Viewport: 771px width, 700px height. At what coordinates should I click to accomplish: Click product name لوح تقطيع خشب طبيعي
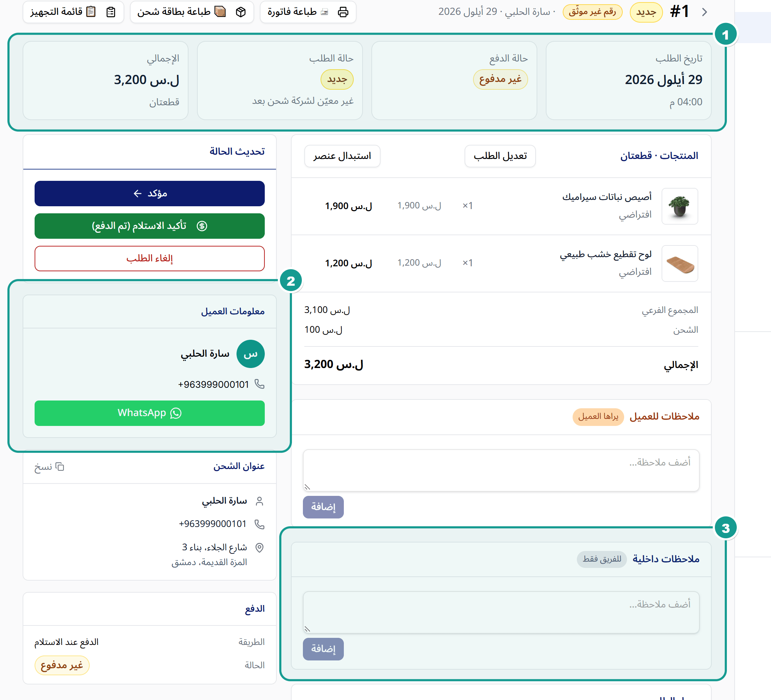(606, 254)
